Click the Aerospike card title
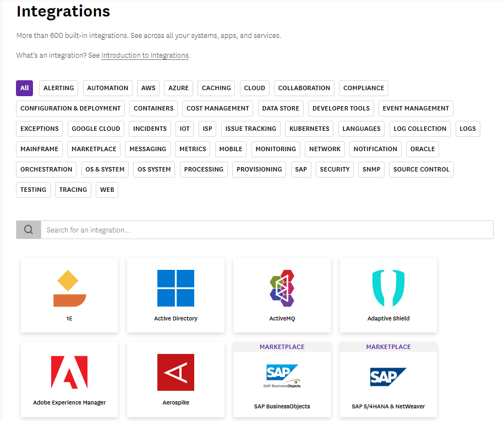 click(176, 402)
